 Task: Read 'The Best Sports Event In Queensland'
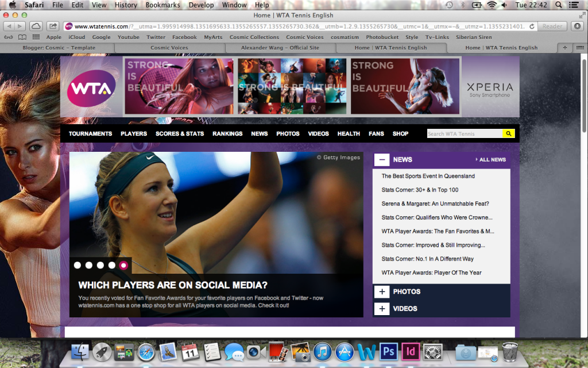pyautogui.click(x=428, y=176)
